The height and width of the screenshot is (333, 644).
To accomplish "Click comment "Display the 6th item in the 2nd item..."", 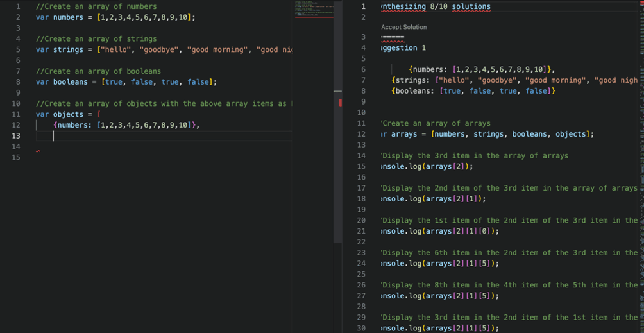I will click(x=509, y=253).
